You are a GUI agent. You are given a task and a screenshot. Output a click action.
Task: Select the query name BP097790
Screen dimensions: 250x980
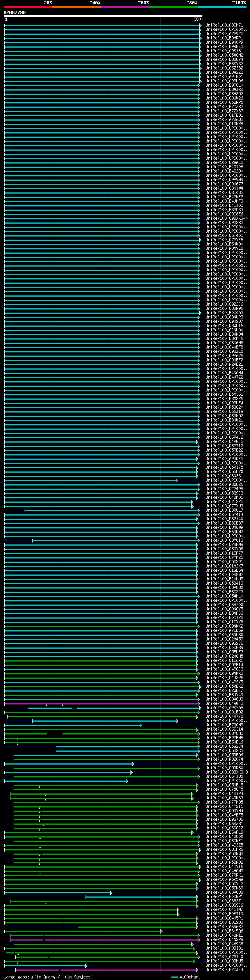15,12
